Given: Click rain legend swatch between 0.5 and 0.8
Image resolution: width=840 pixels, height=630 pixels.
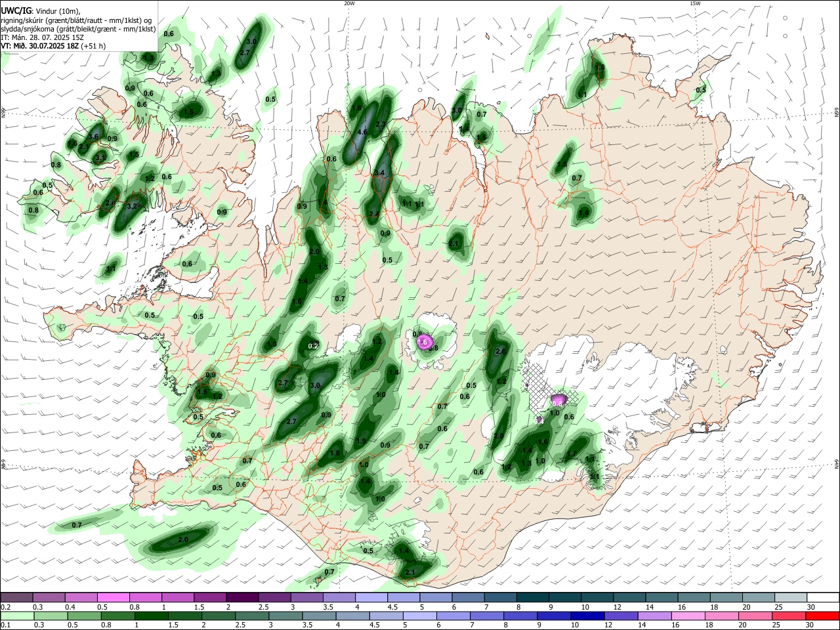Looking at the screenshot, I should 84,616.
